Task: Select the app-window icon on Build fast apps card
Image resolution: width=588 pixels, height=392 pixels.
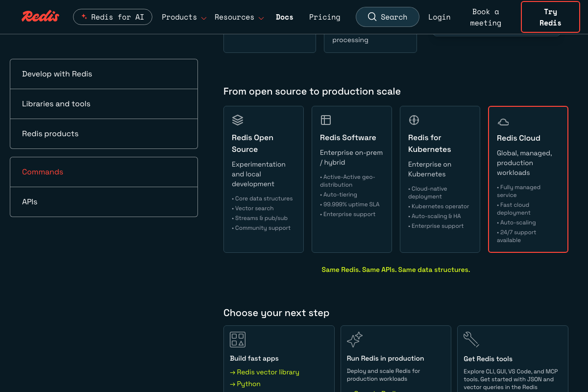Action: pyautogui.click(x=238, y=339)
